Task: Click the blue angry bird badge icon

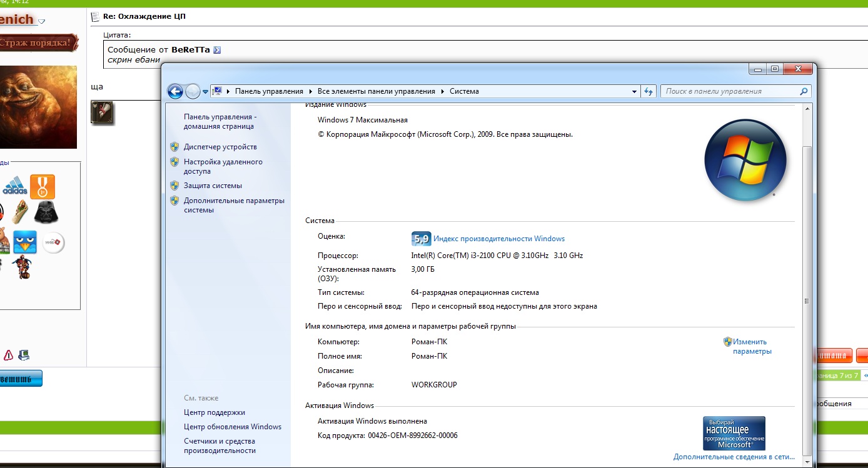Action: coord(25,242)
